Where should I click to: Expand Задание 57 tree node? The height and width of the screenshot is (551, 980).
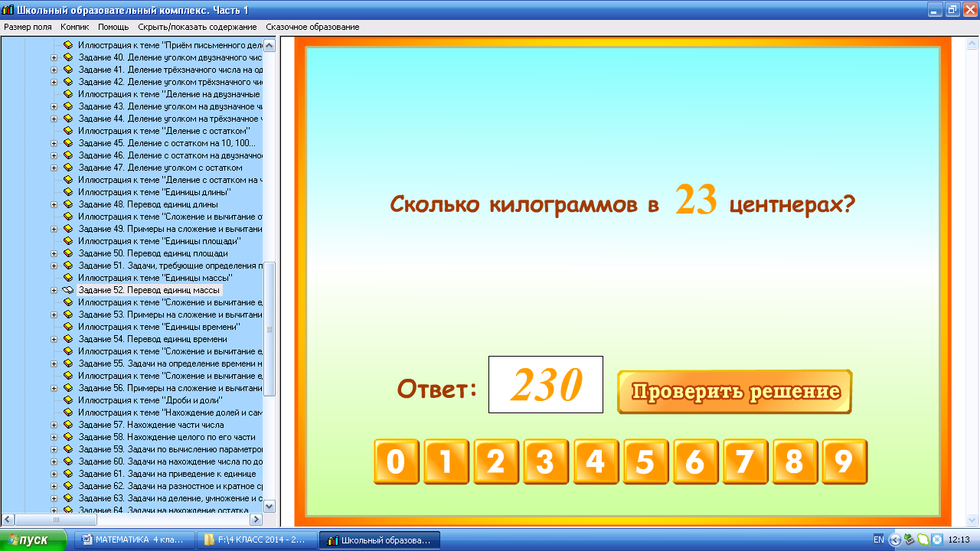coord(54,425)
